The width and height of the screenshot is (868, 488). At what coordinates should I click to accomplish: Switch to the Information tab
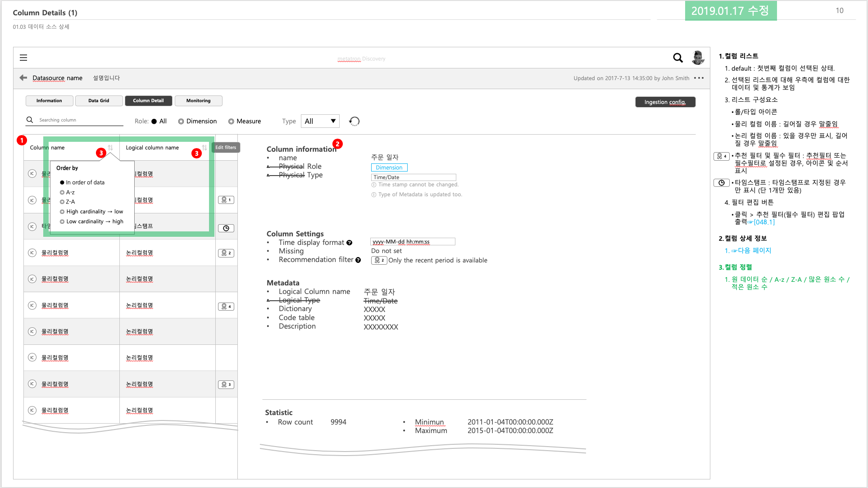click(x=50, y=101)
